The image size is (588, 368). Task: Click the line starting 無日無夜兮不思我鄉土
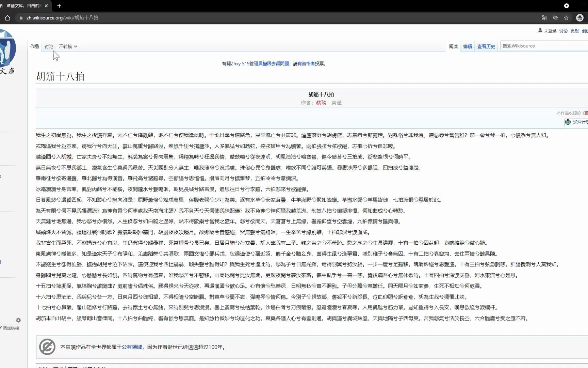[230, 168]
